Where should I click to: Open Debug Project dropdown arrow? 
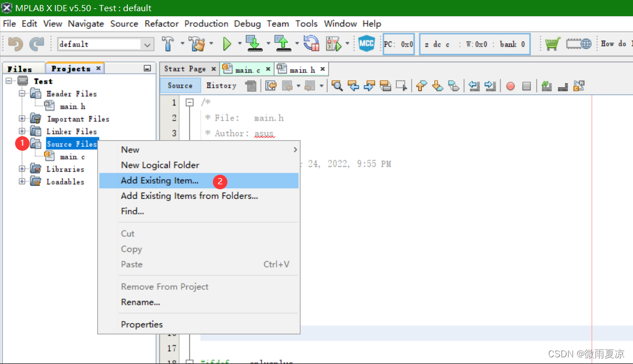(x=347, y=43)
